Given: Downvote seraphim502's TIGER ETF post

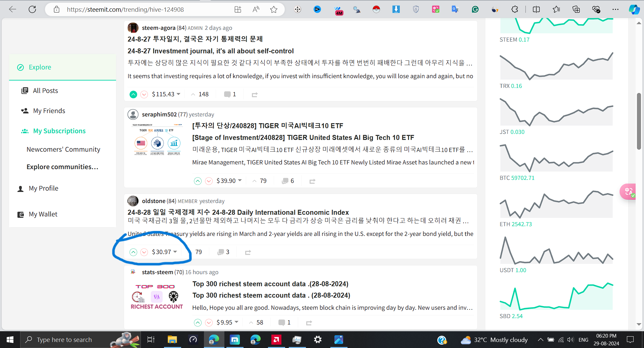Looking at the screenshot, I should click(x=209, y=181).
